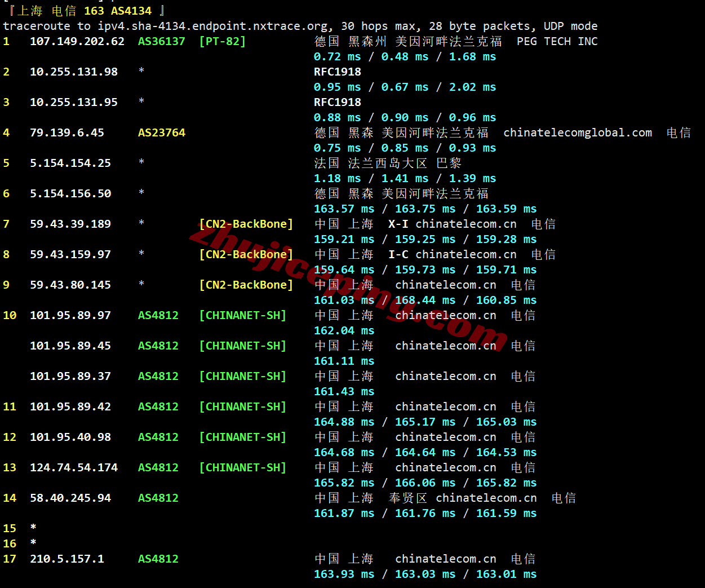Select IP 59.43.159.97

(x=70, y=254)
